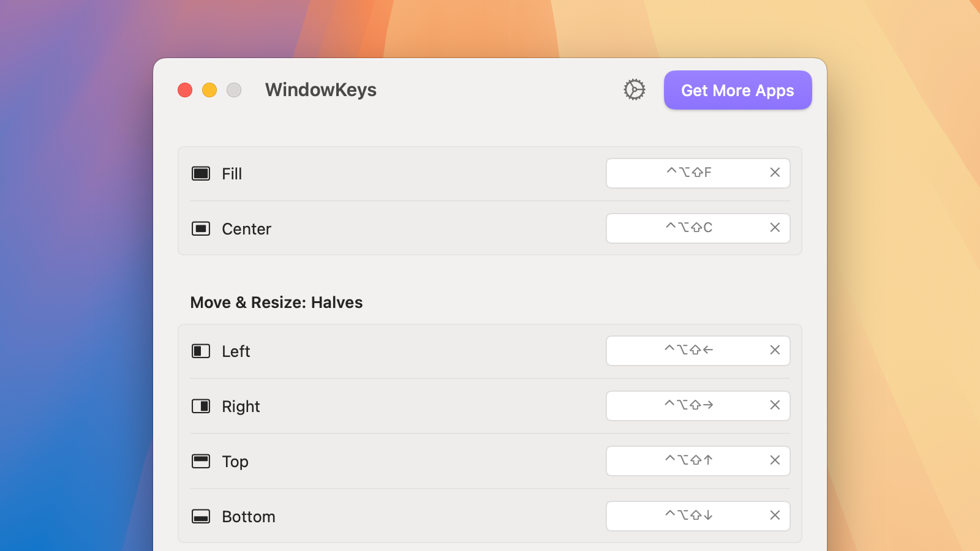Select the Center shortcut recorder field

(698, 228)
